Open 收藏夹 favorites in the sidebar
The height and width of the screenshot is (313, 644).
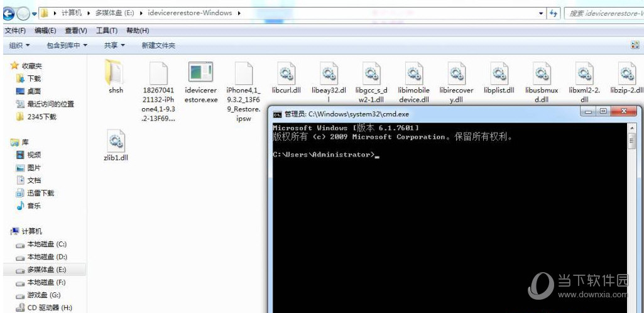(26, 66)
